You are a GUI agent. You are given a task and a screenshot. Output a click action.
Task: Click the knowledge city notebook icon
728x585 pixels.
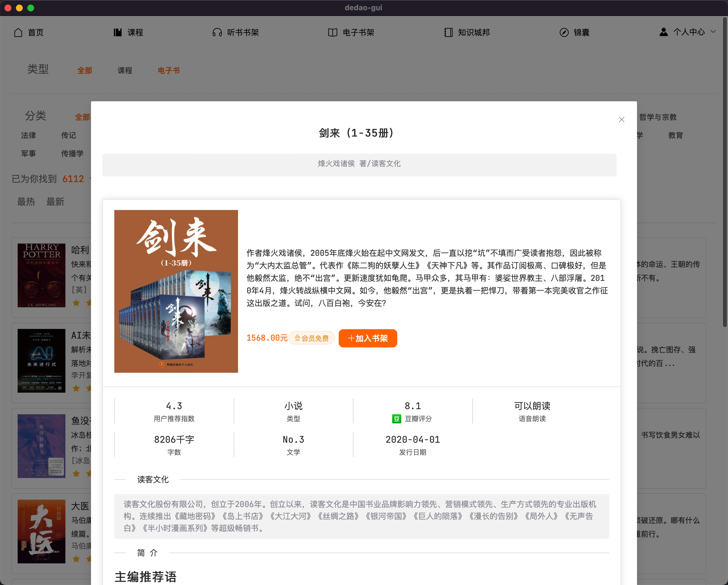[448, 32]
